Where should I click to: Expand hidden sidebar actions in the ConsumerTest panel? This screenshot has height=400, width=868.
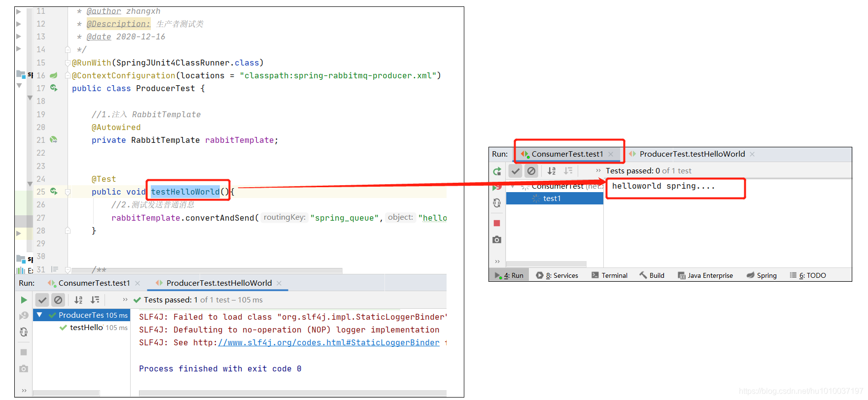[497, 262]
